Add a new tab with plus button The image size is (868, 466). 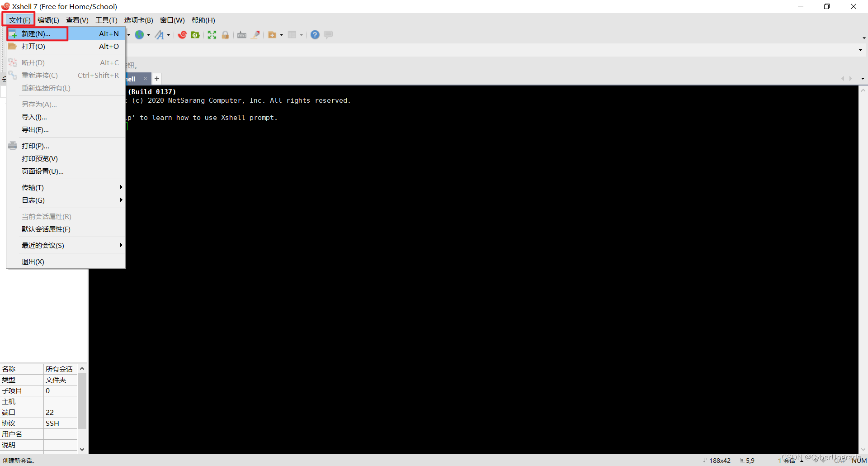pos(157,79)
